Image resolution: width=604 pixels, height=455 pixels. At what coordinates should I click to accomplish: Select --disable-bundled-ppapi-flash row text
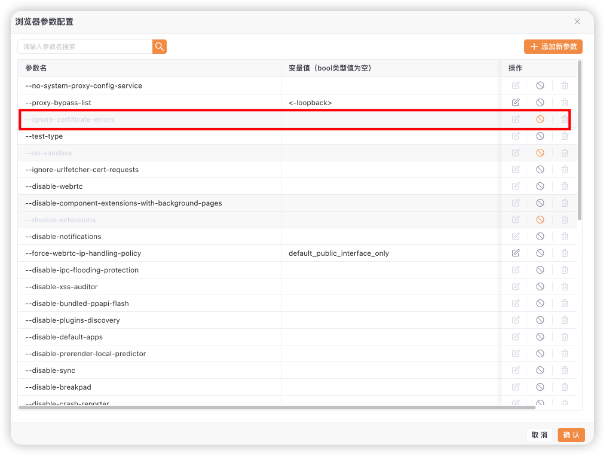[77, 304]
